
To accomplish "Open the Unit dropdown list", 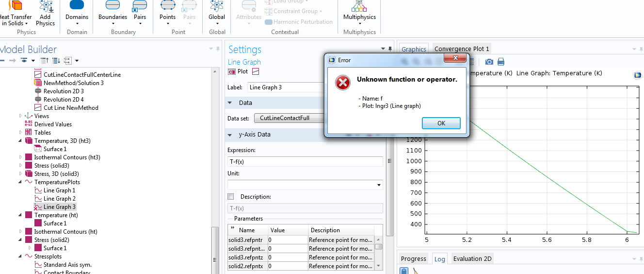I will click(378, 185).
